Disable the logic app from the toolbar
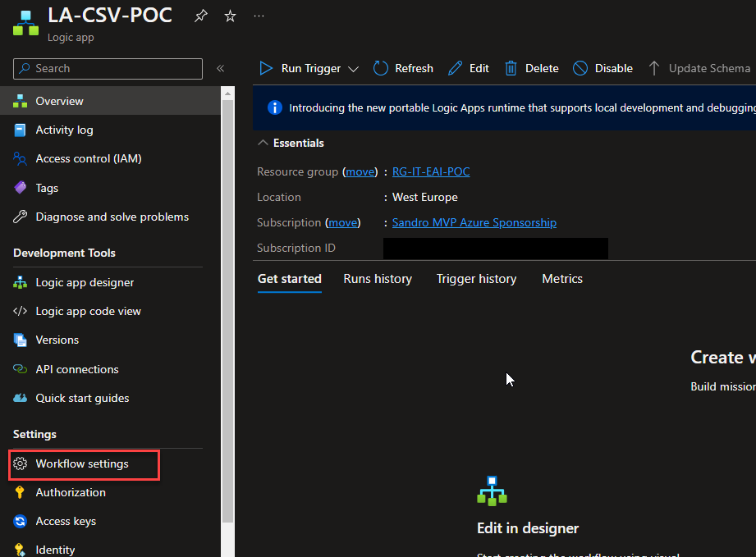 (603, 69)
